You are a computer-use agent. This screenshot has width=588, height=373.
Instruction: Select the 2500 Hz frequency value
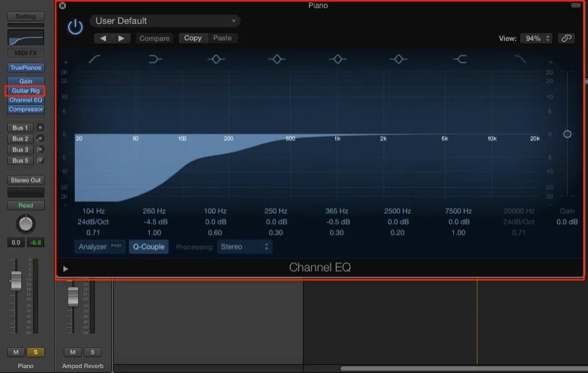pyautogui.click(x=397, y=211)
